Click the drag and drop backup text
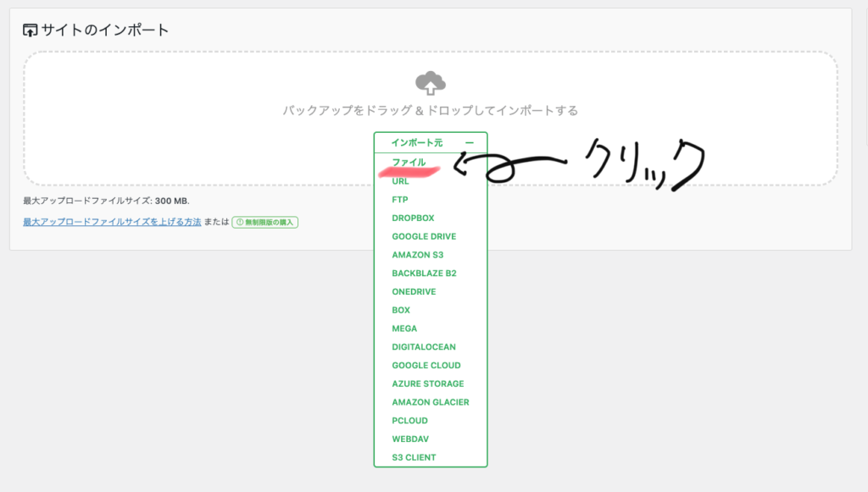The width and height of the screenshot is (868, 492). 430,111
